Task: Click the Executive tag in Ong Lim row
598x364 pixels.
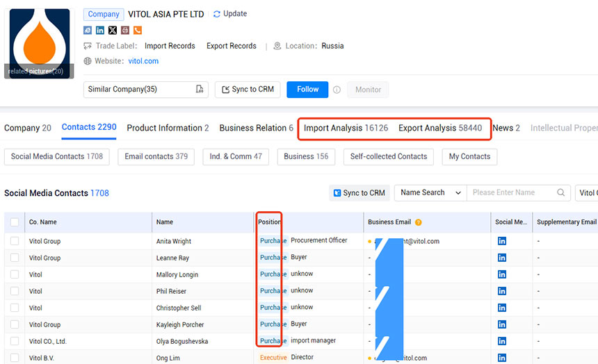Action: [273, 358]
